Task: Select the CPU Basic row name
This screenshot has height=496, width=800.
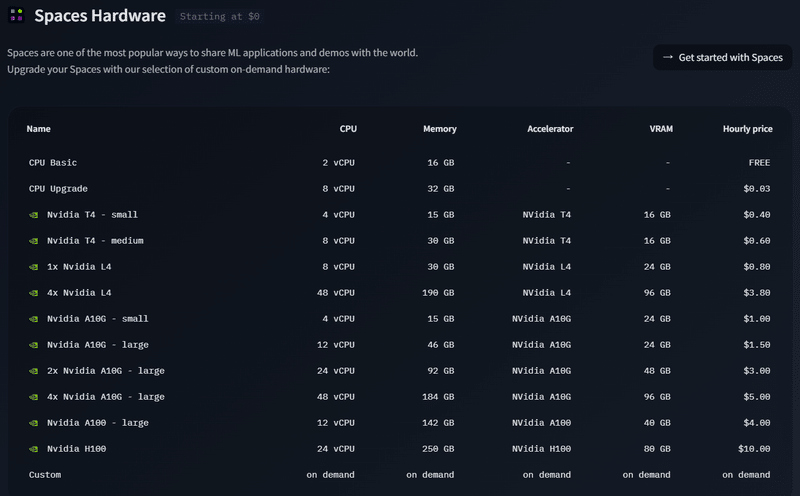Action: coord(53,163)
